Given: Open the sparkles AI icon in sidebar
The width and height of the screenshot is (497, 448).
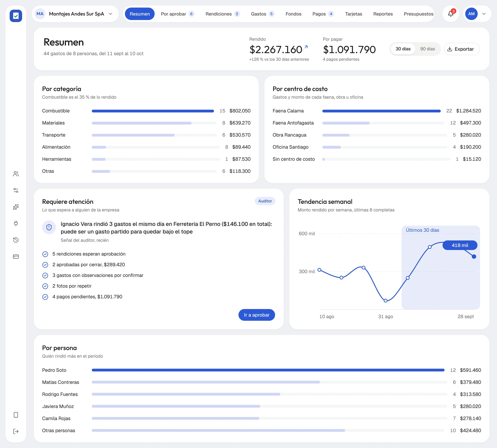Looking at the screenshot, I should pyautogui.click(x=16, y=207).
